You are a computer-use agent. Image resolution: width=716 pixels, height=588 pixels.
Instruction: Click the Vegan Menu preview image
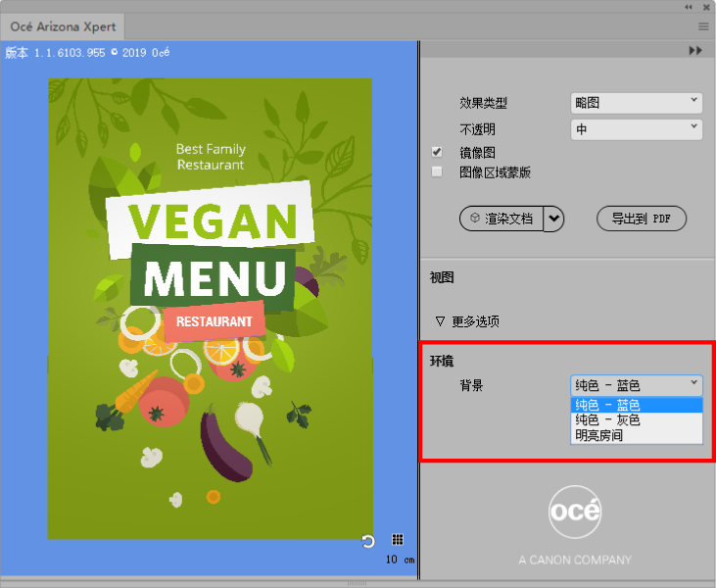[x=210, y=308]
